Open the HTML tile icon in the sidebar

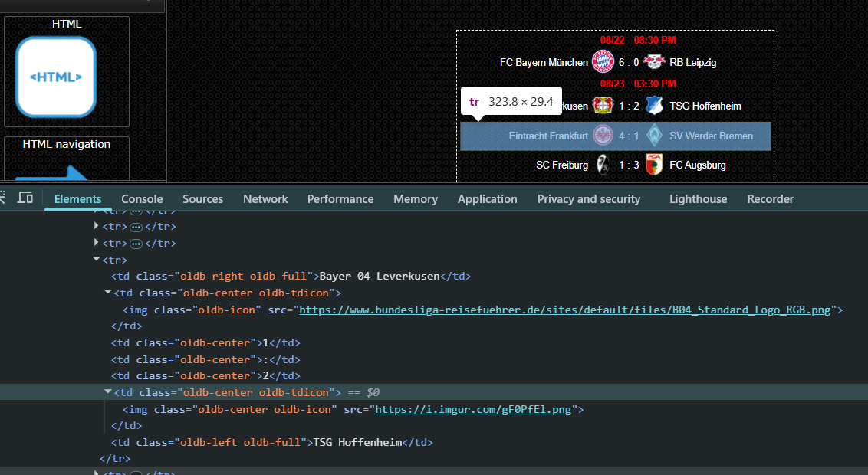point(56,77)
